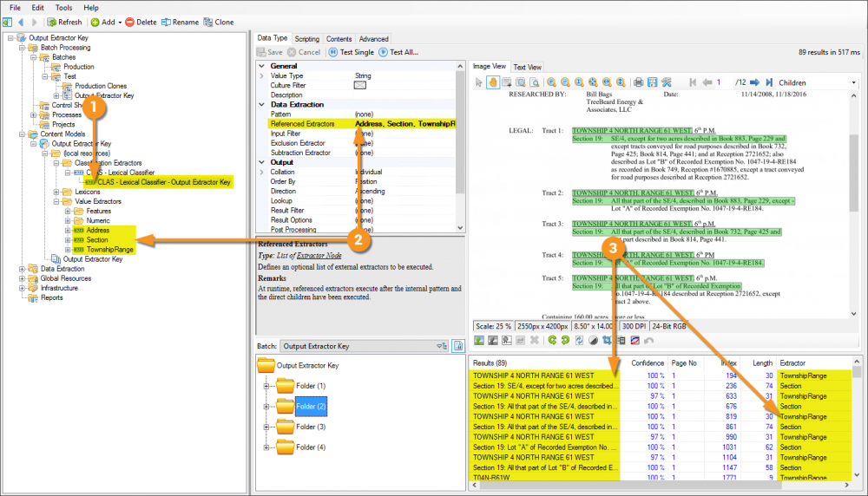
Task: Switch to the Scripting tab
Action: pos(306,39)
